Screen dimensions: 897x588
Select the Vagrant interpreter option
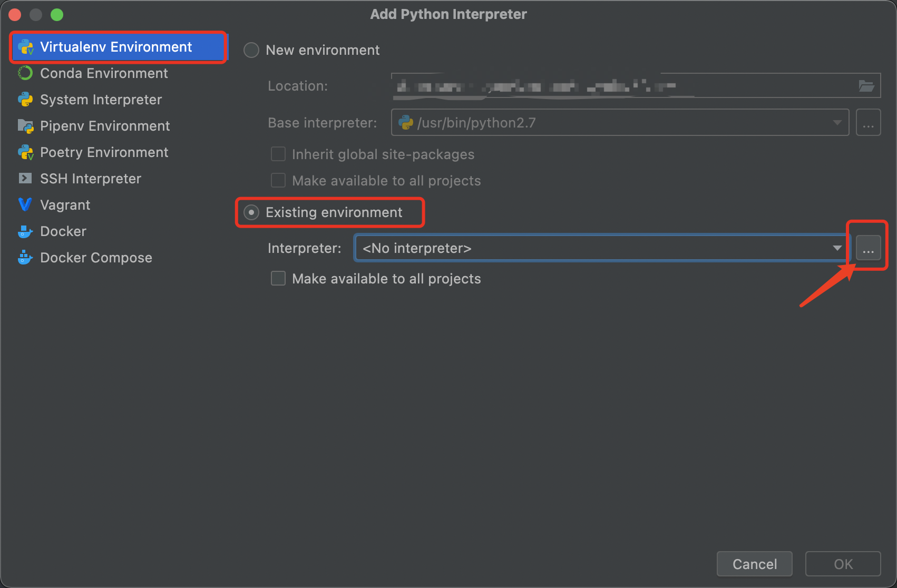(65, 205)
